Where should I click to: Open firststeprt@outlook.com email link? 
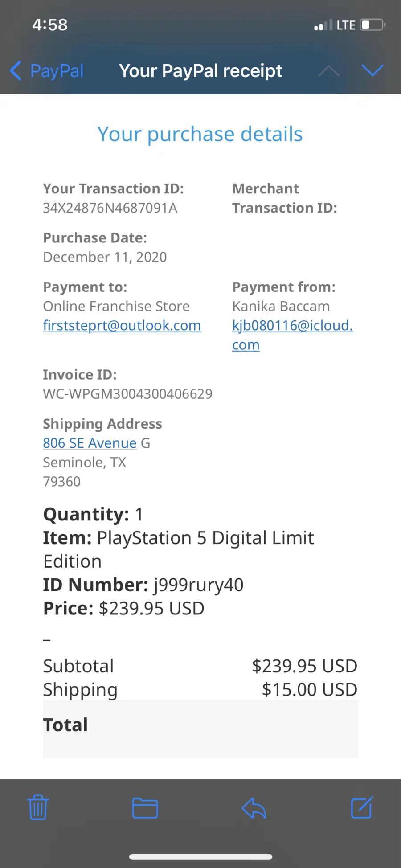[122, 326]
